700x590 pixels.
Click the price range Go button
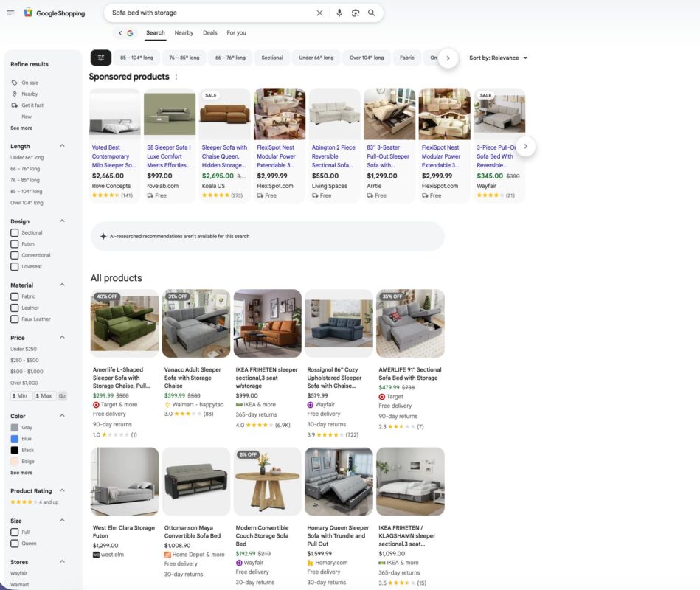tap(62, 396)
